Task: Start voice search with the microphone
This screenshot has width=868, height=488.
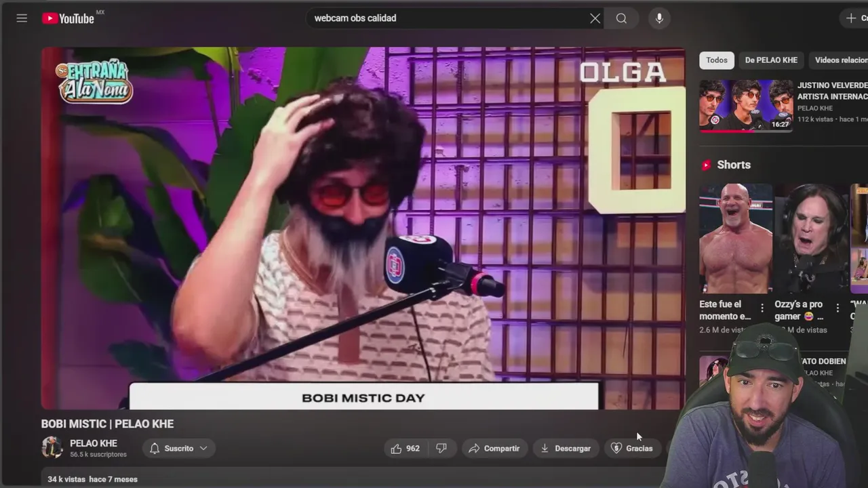Action: 659,18
